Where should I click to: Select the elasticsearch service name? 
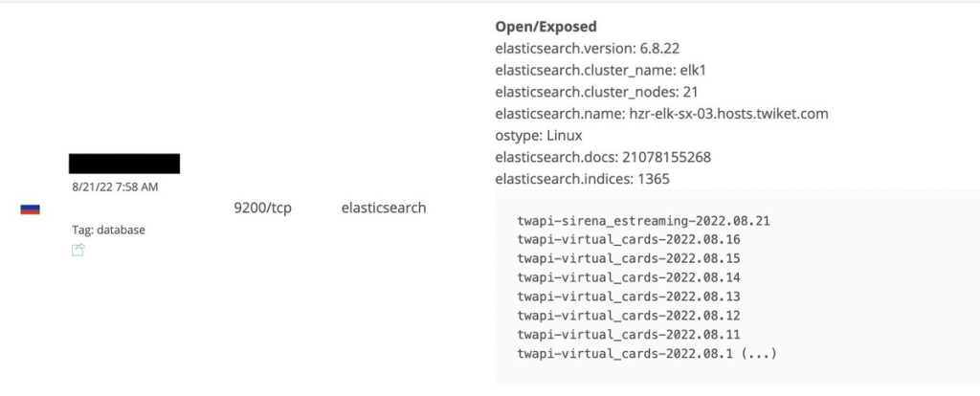tap(384, 208)
